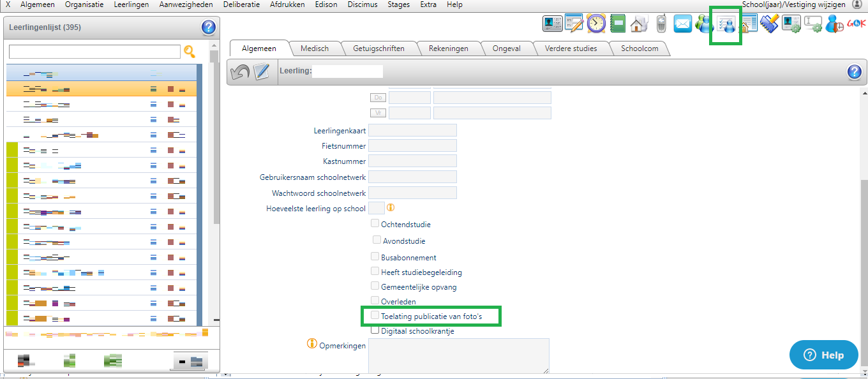The image size is (868, 379).
Task: Focus the Leerlingenkaart input field
Action: point(413,130)
